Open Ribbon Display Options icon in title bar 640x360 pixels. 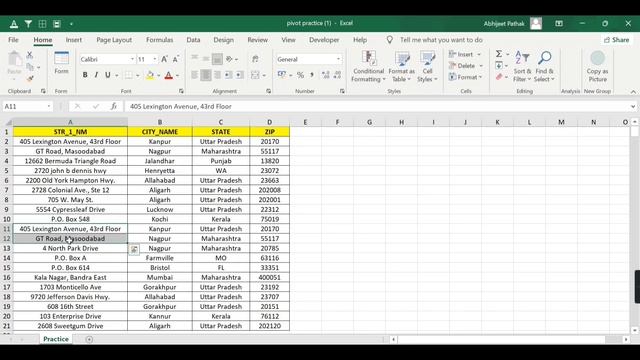tap(559, 24)
